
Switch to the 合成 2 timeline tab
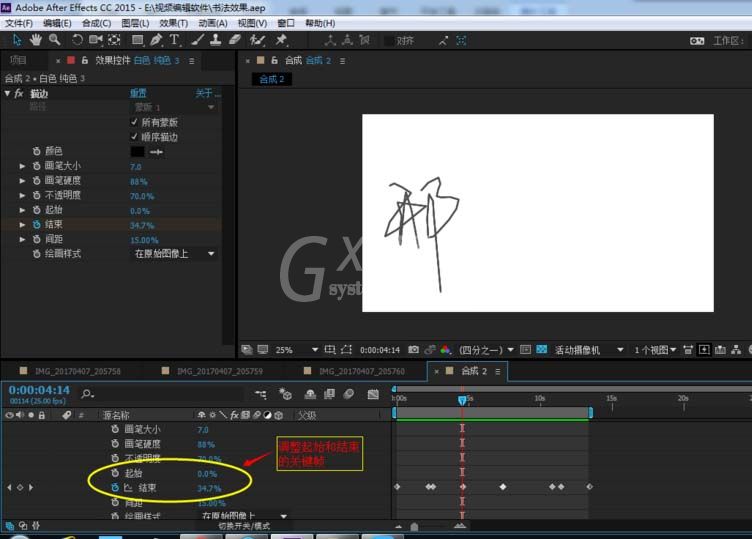468,371
